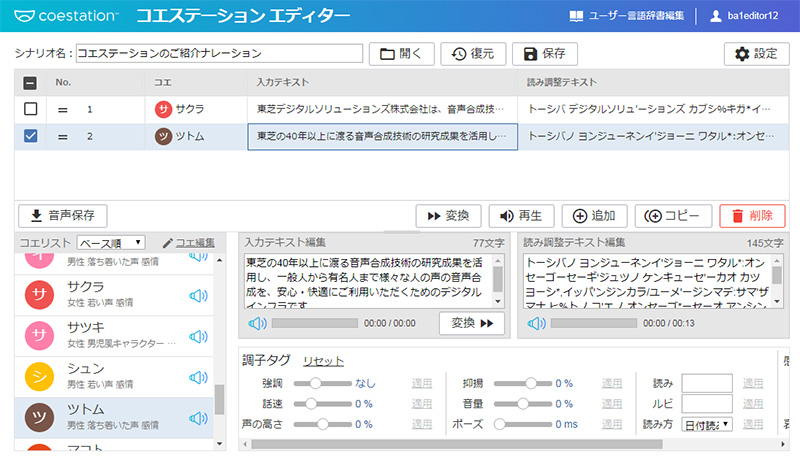800x465 pixels.
Task: Click the scenario name input field
Action: coord(219,53)
